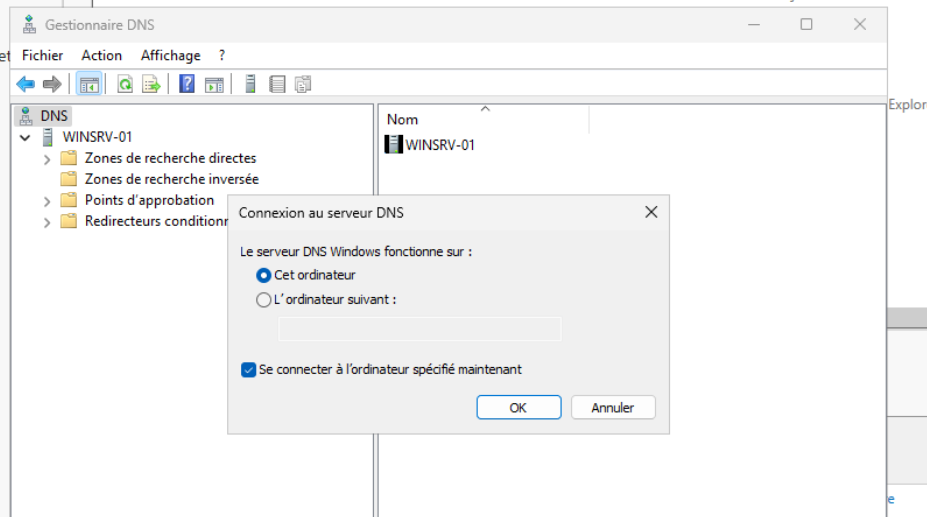This screenshot has height=517, width=927.
Task: Choose the "L'ordinateur suivant" radio option
Action: pyautogui.click(x=264, y=299)
